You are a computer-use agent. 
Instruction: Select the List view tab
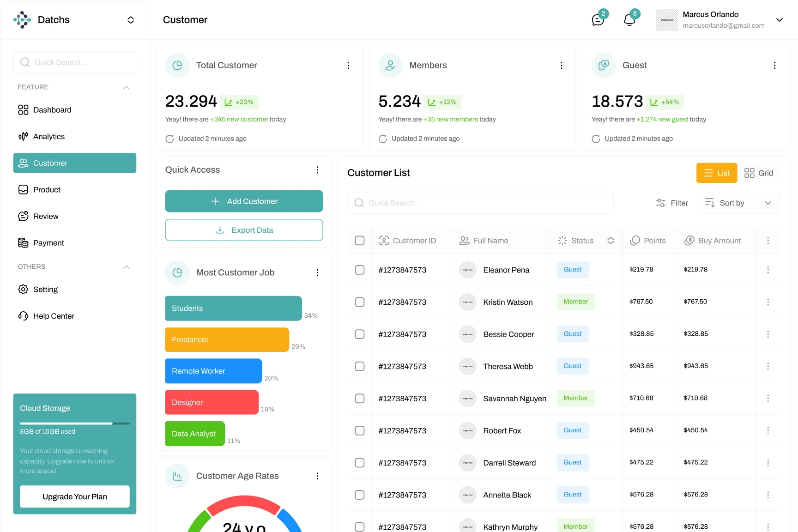point(716,173)
